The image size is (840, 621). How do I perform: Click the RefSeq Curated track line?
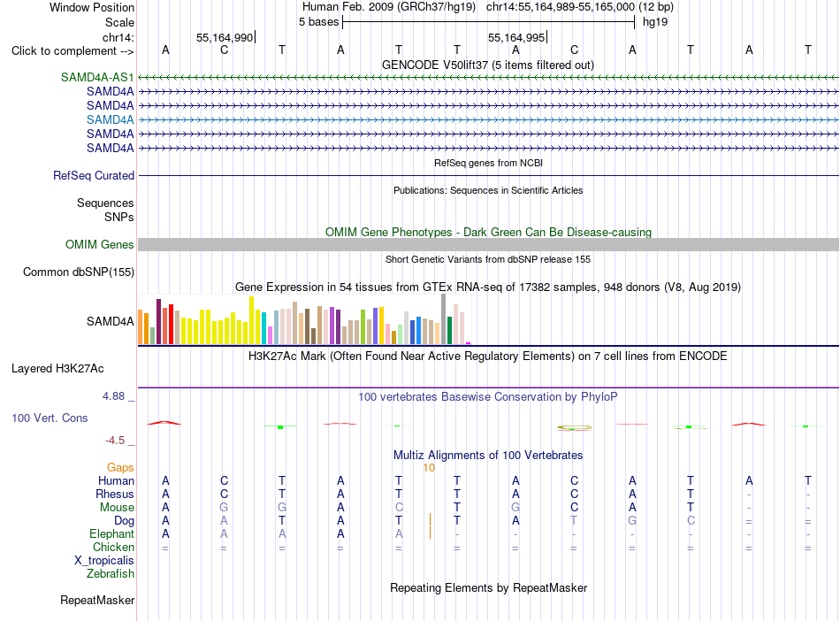(489, 175)
